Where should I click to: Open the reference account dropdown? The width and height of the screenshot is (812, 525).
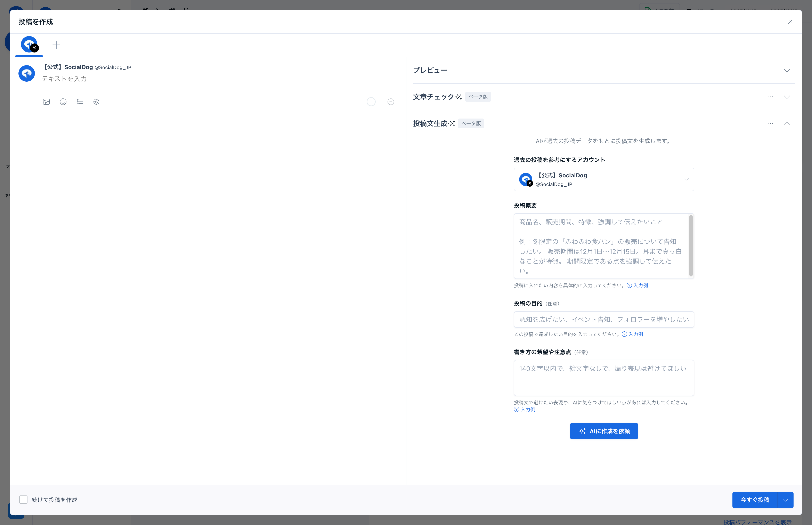pyautogui.click(x=604, y=179)
